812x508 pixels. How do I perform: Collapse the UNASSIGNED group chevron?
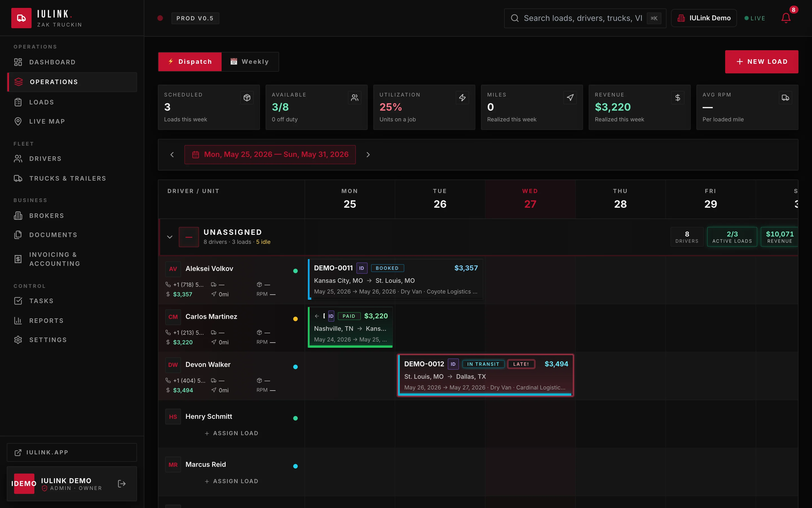tap(170, 237)
